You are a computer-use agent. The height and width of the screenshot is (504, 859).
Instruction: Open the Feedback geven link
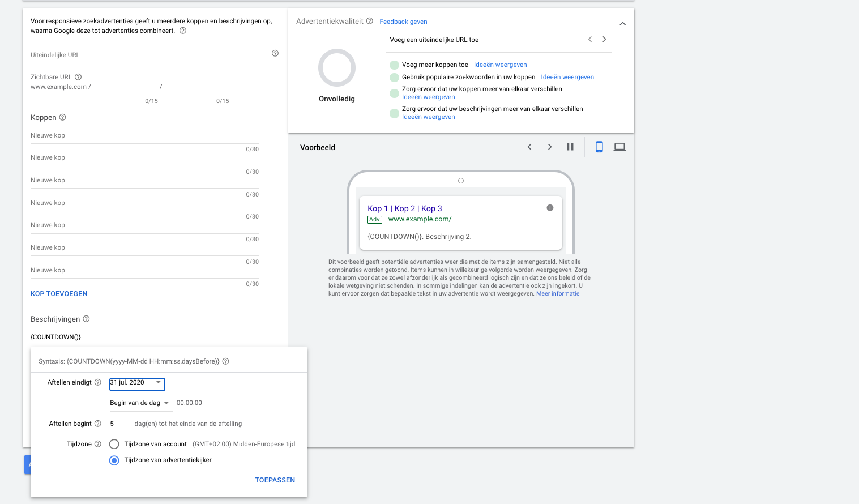[403, 22]
